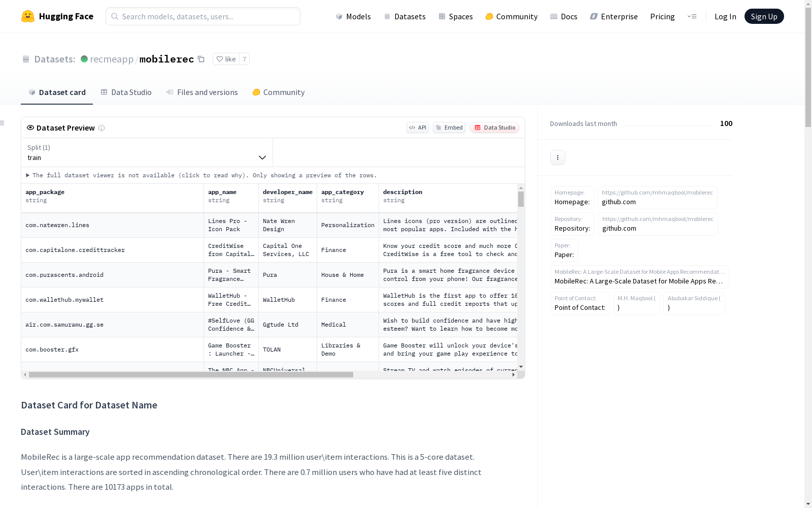This screenshot has width=812, height=508.
Task: Click the TOLAN developer cell
Action: (288, 350)
